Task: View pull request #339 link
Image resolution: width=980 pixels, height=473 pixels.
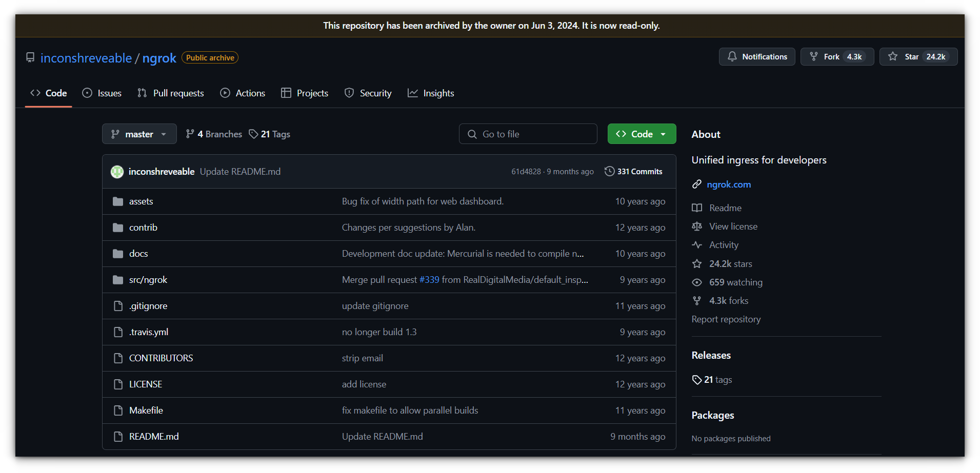Action: click(428, 280)
